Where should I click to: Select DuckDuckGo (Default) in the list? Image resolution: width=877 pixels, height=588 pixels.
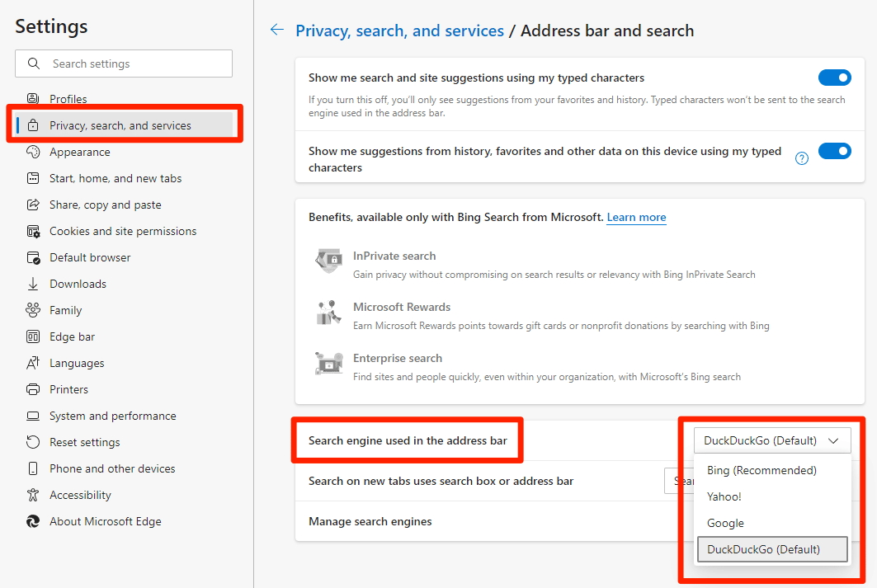tap(772, 549)
